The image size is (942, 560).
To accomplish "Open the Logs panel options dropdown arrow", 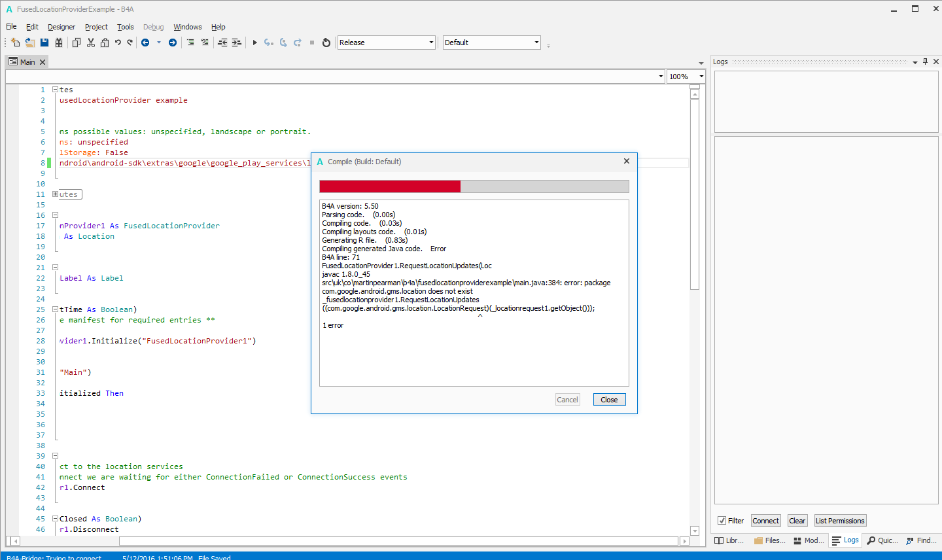I will click(915, 62).
